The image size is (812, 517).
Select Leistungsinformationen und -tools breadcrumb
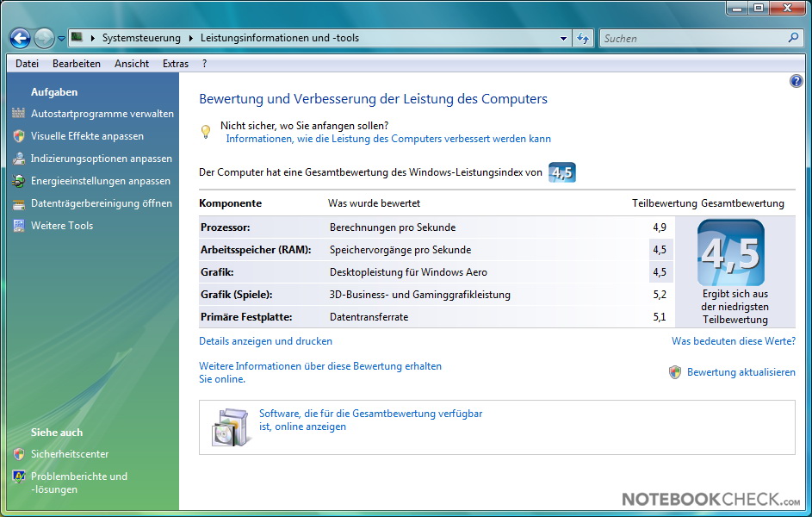280,38
